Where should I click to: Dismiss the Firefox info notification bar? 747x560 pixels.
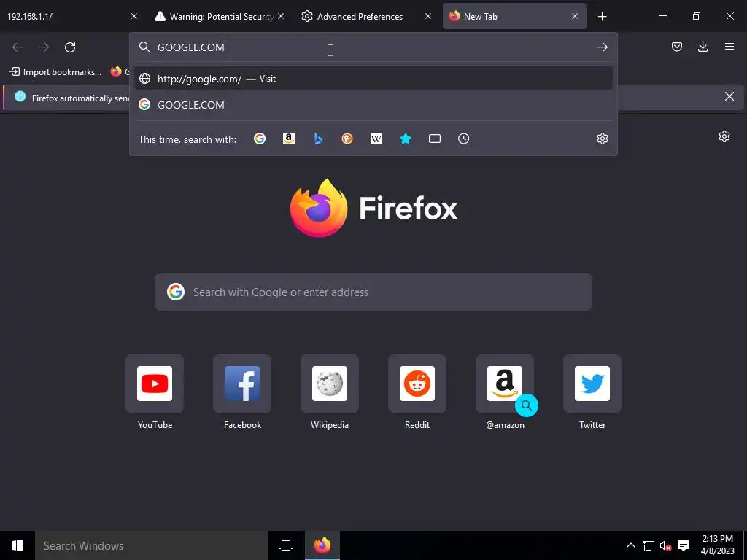729,97
